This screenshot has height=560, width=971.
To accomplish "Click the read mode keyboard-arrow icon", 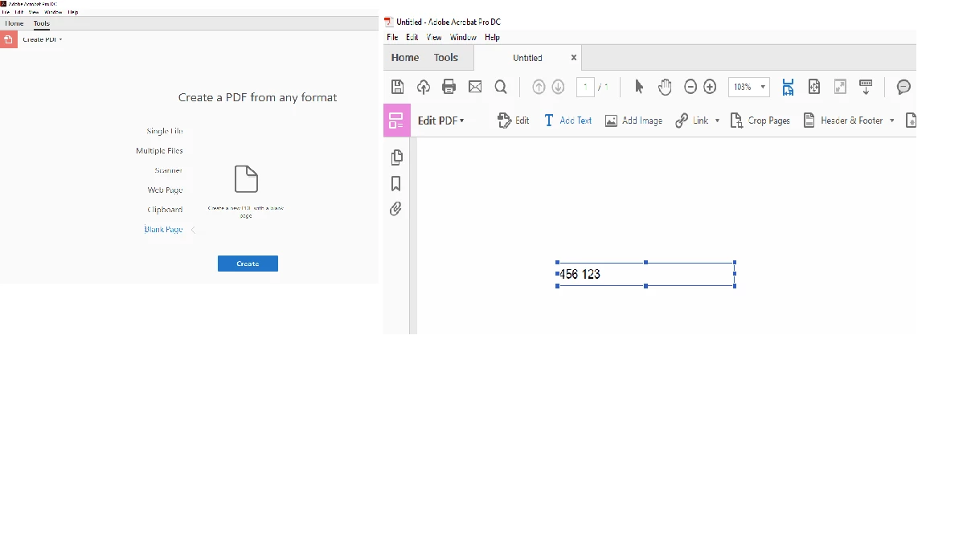I will [866, 87].
